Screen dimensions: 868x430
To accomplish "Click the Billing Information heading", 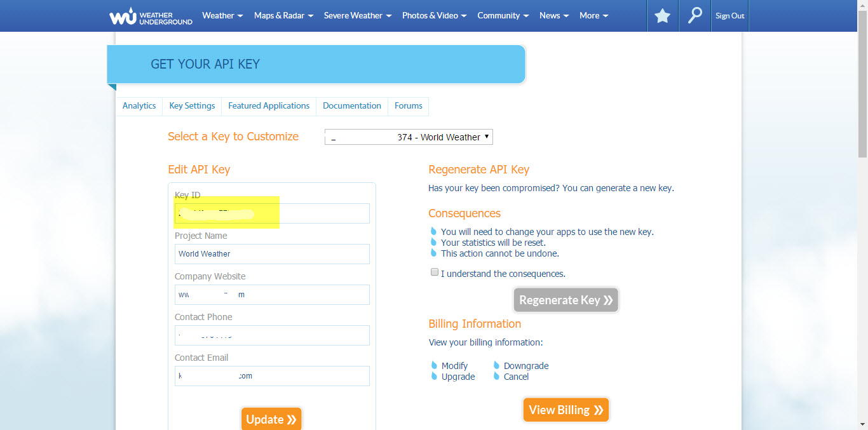I will [x=475, y=324].
